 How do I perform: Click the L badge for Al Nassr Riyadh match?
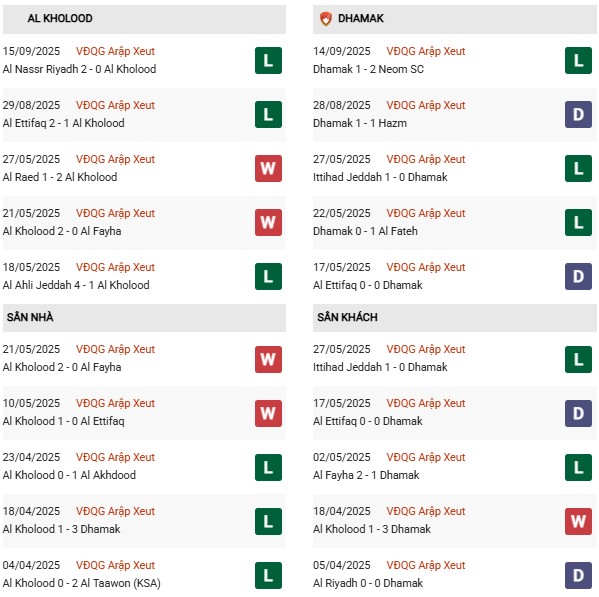[268, 60]
